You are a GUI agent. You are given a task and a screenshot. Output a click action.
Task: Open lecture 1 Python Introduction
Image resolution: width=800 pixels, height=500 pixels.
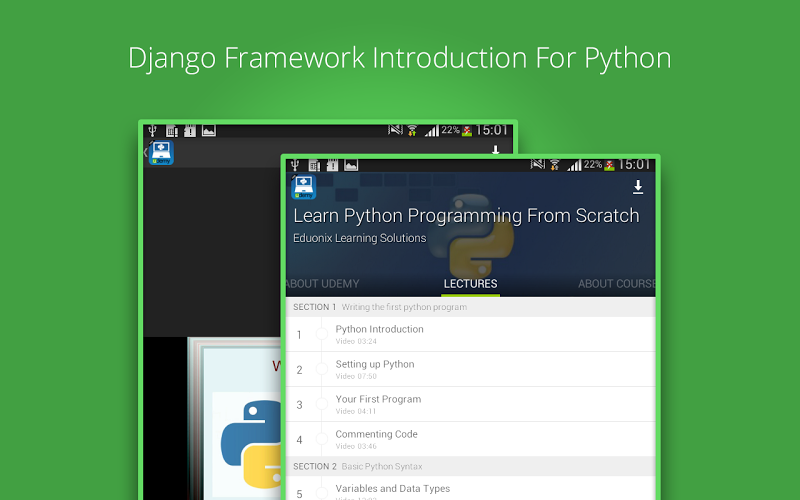470,334
